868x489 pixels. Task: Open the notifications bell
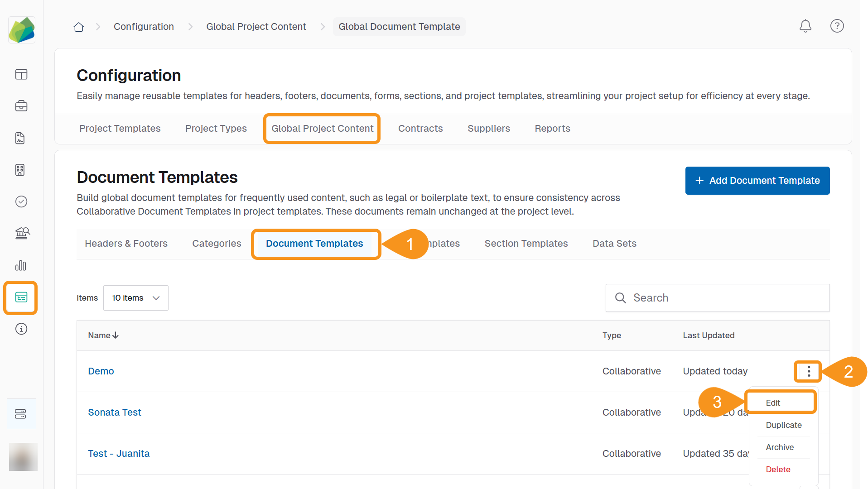pyautogui.click(x=805, y=26)
